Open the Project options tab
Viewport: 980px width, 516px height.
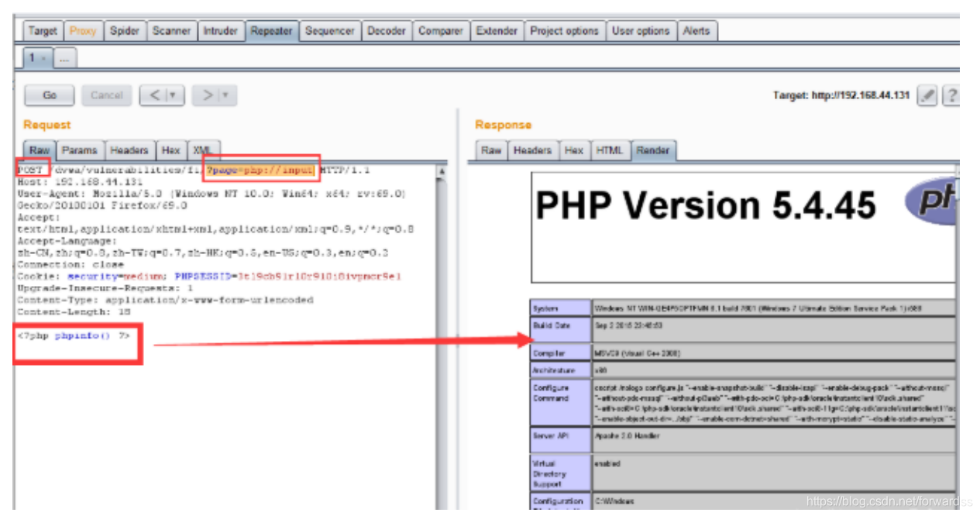[564, 31]
